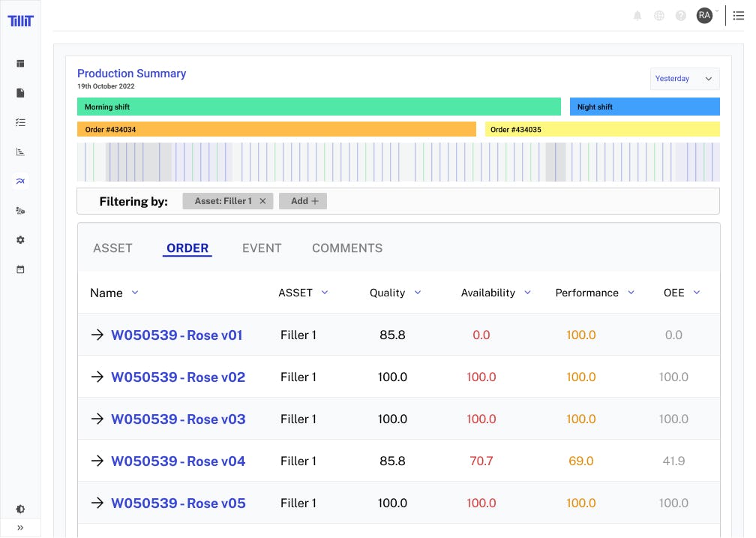Image resolution: width=756 pixels, height=538 pixels.
Task: Select the Order #434035 yellow timeline bar
Action: pyautogui.click(x=602, y=129)
